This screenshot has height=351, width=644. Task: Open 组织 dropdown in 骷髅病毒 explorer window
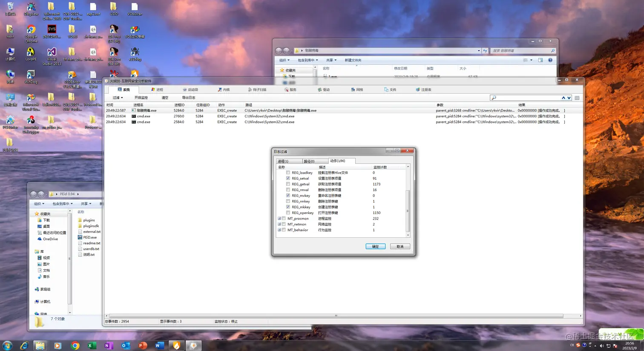(284, 60)
